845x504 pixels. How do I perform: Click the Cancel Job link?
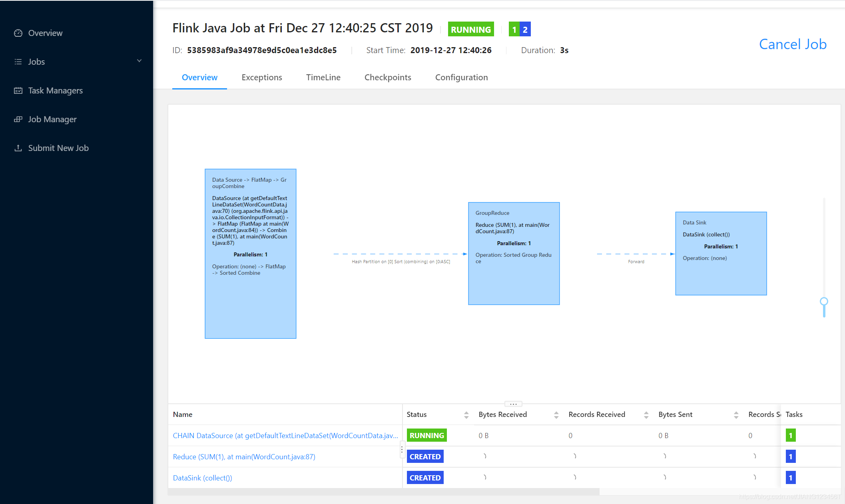pos(792,44)
